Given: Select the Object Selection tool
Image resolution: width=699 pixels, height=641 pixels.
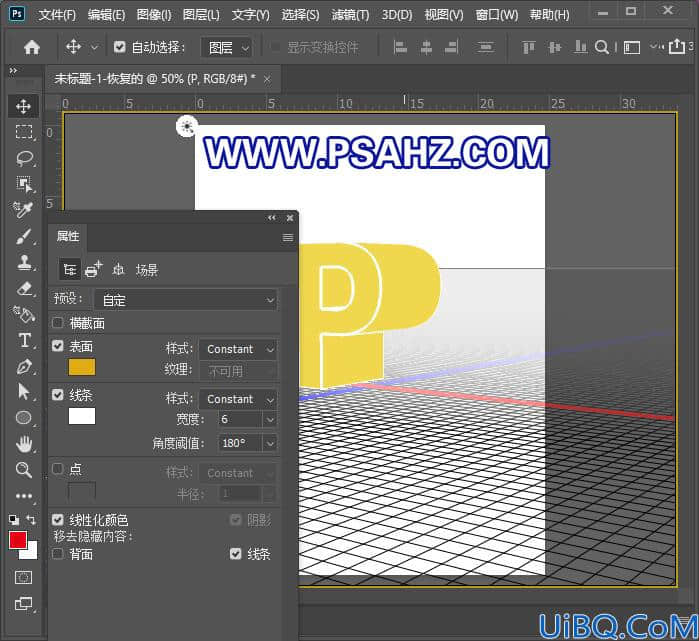Looking at the screenshot, I should point(24,184).
